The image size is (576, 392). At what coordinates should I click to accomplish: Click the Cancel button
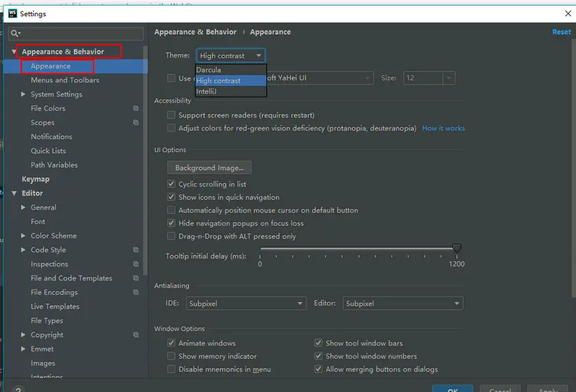point(500,389)
